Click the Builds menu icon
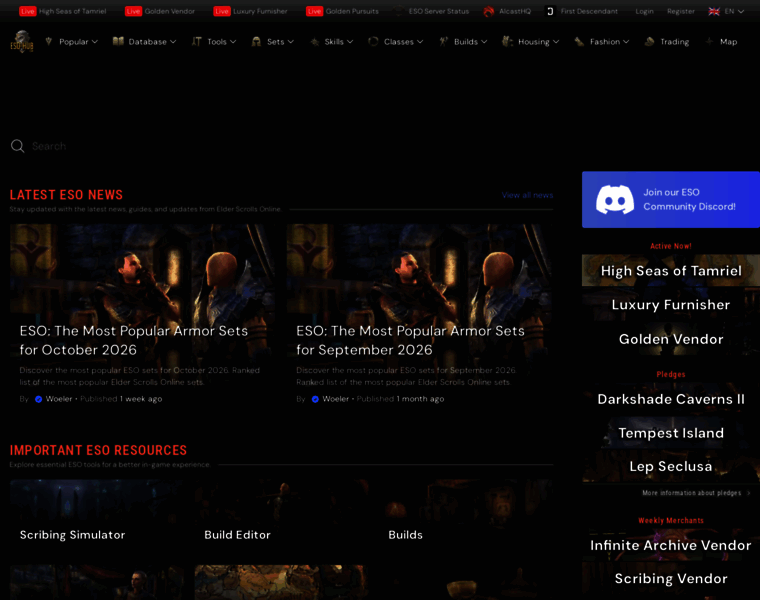The height and width of the screenshot is (600, 760). pyautogui.click(x=443, y=42)
